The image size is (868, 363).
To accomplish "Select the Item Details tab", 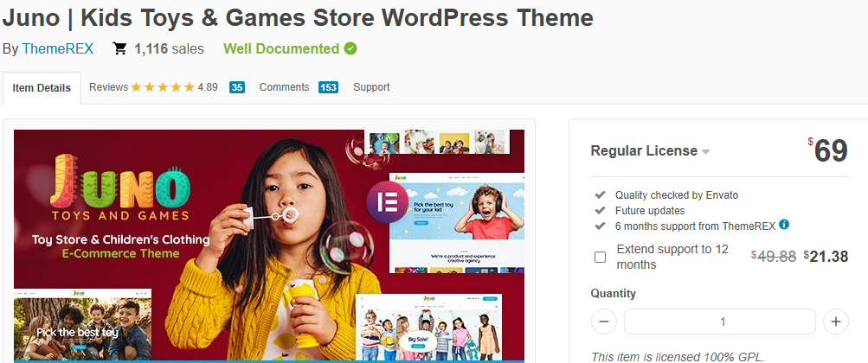I will (x=42, y=88).
